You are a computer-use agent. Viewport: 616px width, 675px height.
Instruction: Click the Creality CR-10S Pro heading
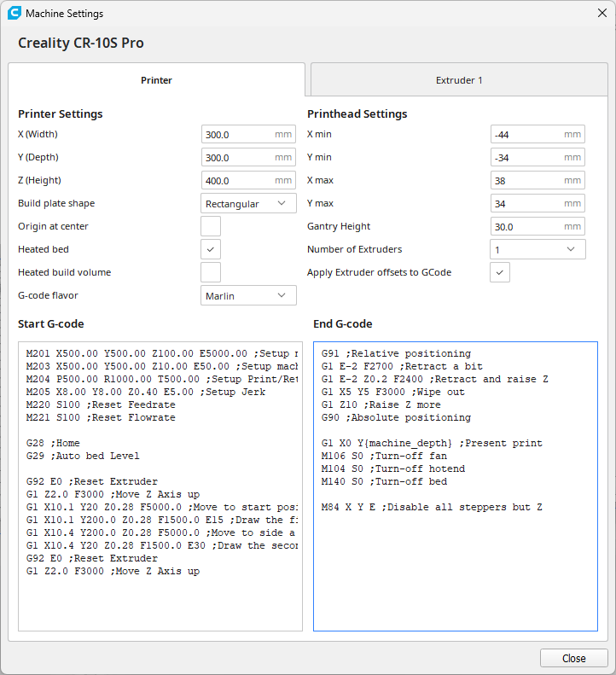(x=81, y=43)
